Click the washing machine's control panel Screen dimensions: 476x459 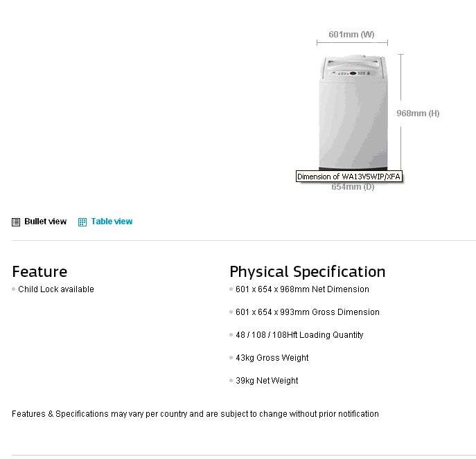click(353, 73)
